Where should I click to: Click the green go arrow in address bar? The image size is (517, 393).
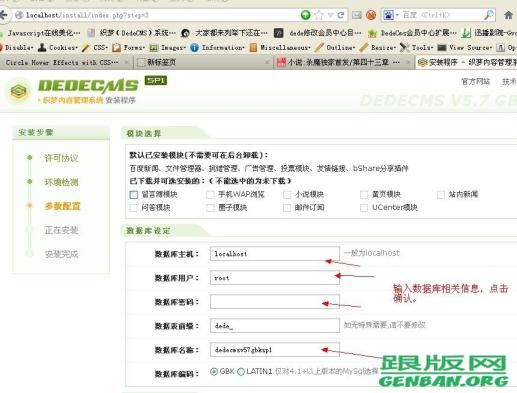coord(305,15)
